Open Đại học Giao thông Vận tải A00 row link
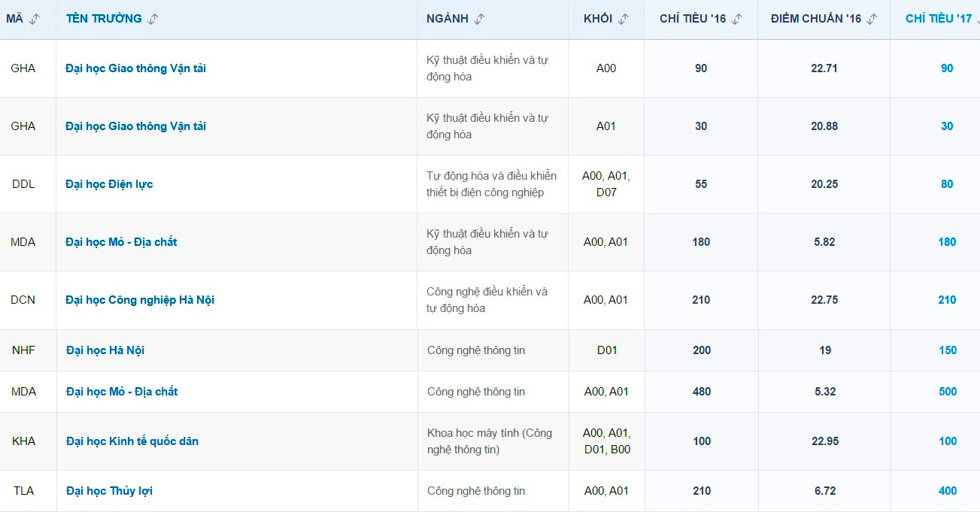Viewport: 980px width, 512px height. [x=135, y=68]
